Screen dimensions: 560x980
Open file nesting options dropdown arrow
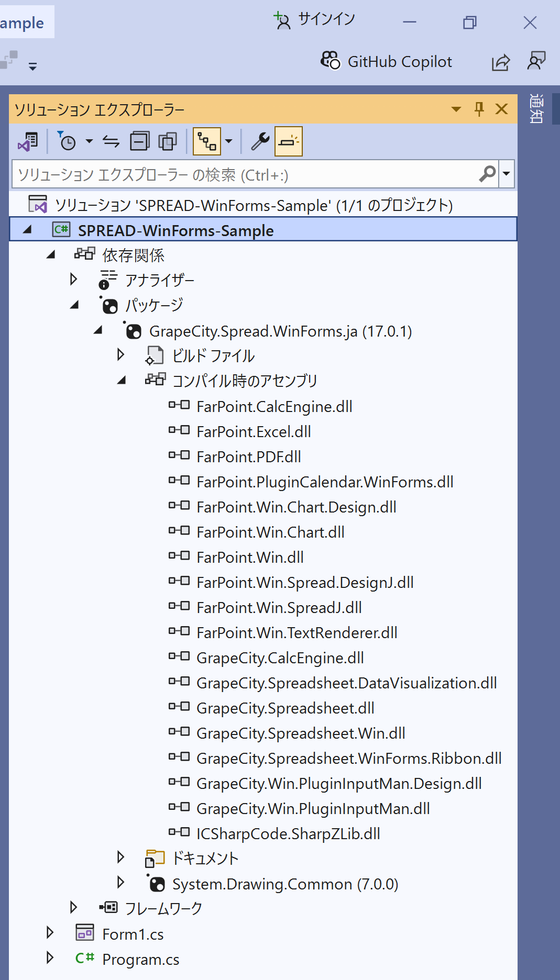228,141
